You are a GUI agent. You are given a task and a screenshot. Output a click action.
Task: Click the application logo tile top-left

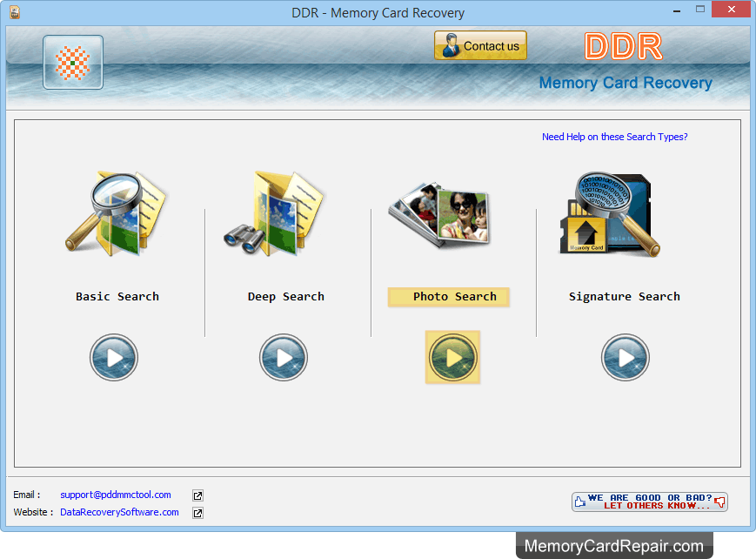[72, 62]
